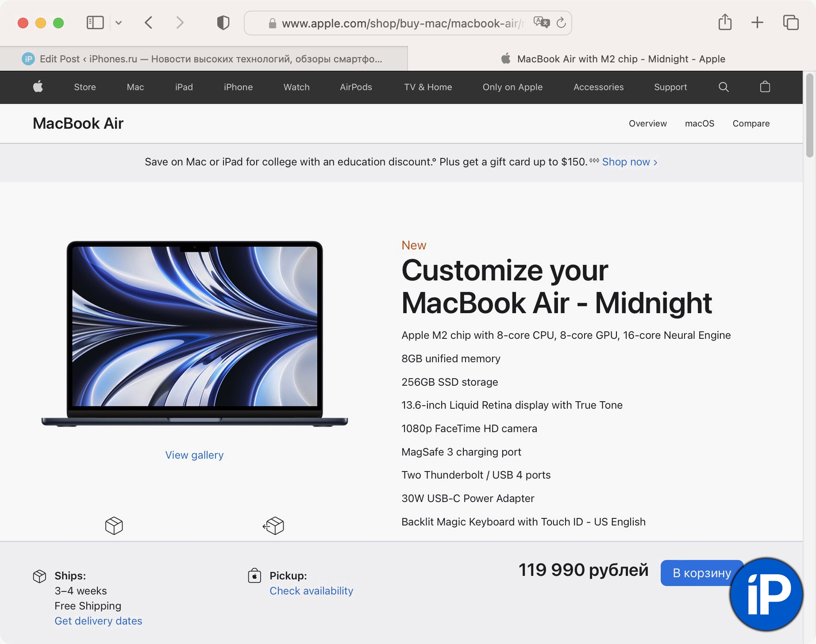Open the TV & Home menu item
The width and height of the screenshot is (816, 644).
click(x=428, y=87)
